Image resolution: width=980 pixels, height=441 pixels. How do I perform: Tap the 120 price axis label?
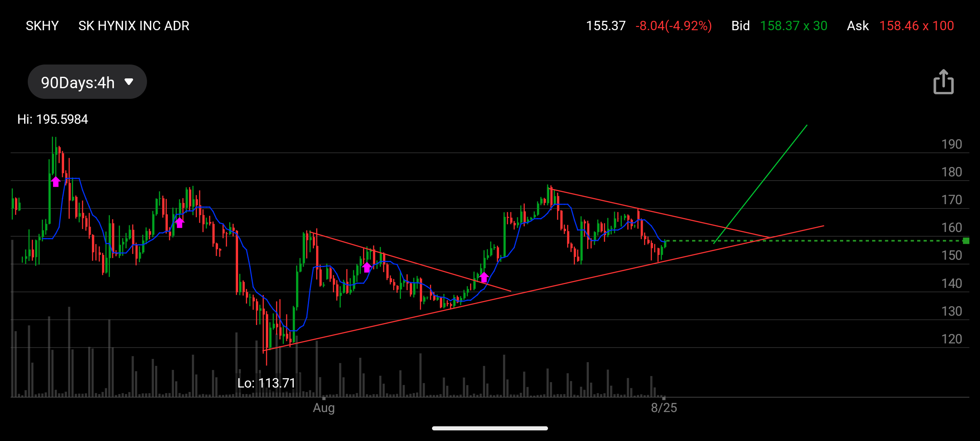click(952, 339)
